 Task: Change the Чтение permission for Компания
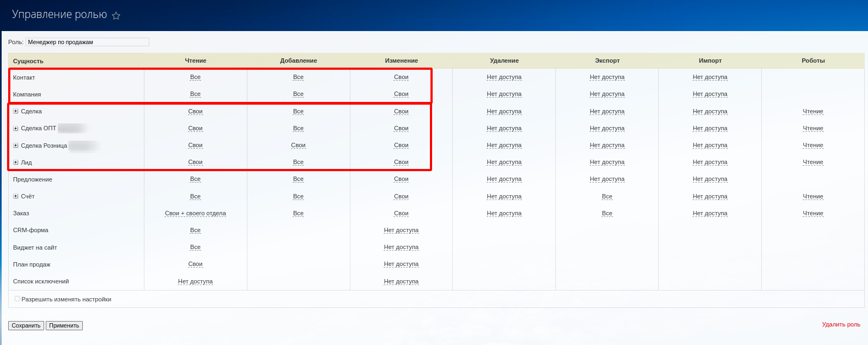(196, 94)
